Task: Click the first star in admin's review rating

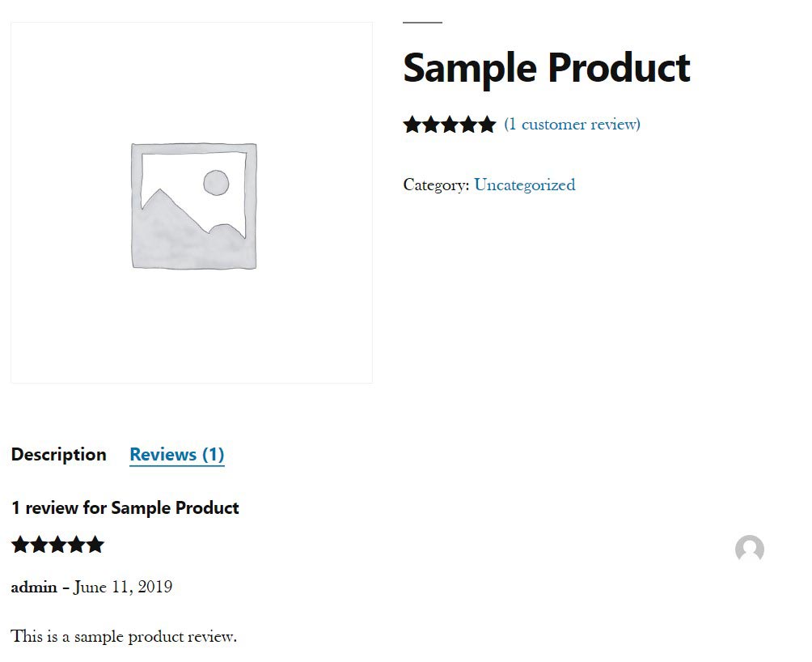Action: (20, 545)
